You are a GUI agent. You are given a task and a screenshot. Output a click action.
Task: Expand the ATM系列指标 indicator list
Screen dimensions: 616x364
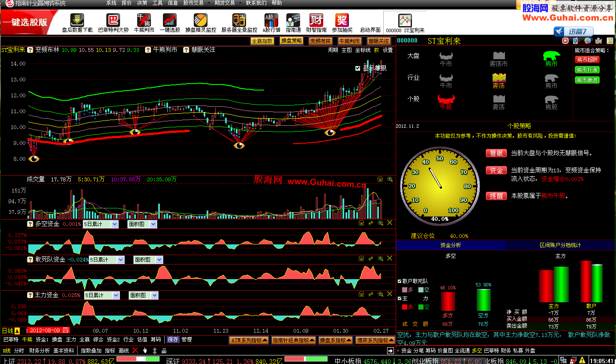pos(249,340)
